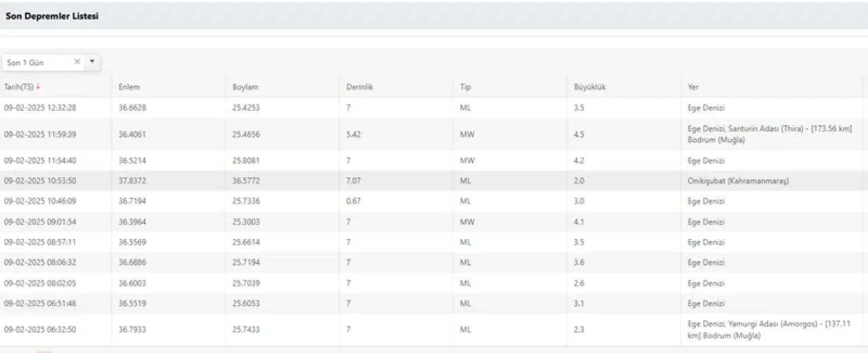
Task: Sort by the Enlem column header
Action: 129,87
